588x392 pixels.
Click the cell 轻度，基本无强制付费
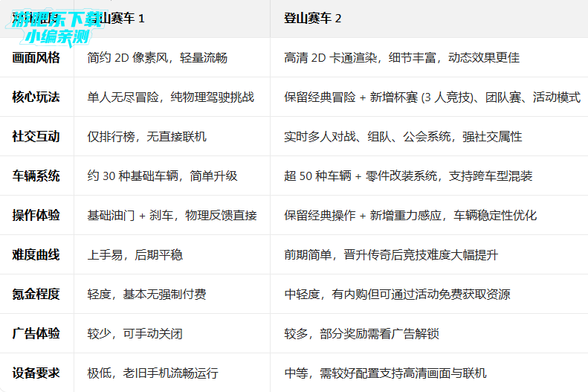(146, 294)
